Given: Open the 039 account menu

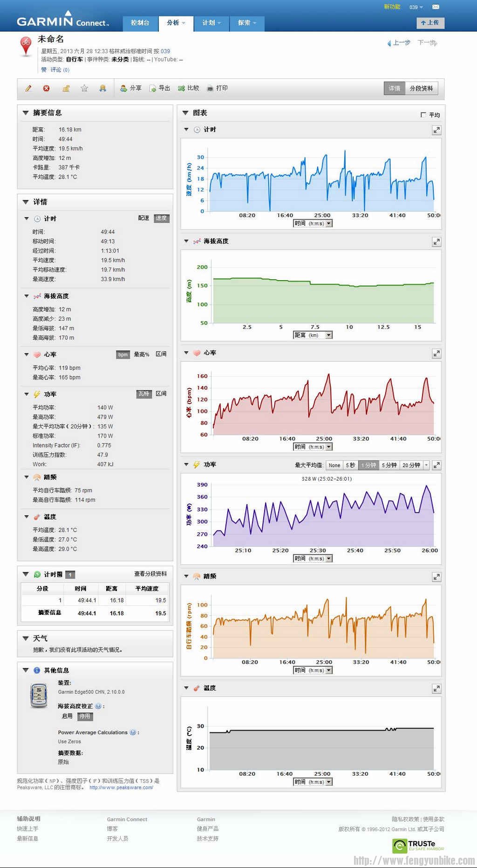Looking at the screenshot, I should pos(416,7).
